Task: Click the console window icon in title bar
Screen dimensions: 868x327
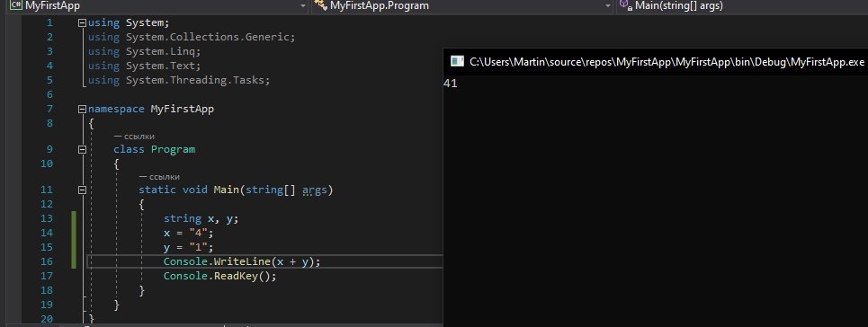Action: (x=457, y=61)
